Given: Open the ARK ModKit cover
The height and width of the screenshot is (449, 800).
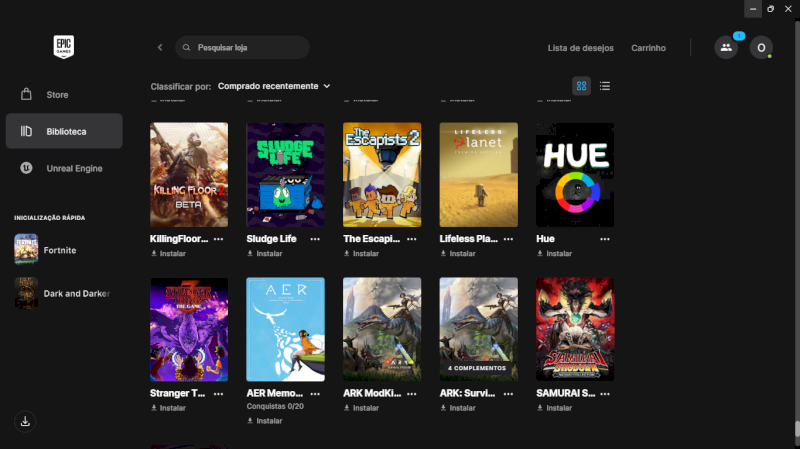Looking at the screenshot, I should [x=382, y=330].
